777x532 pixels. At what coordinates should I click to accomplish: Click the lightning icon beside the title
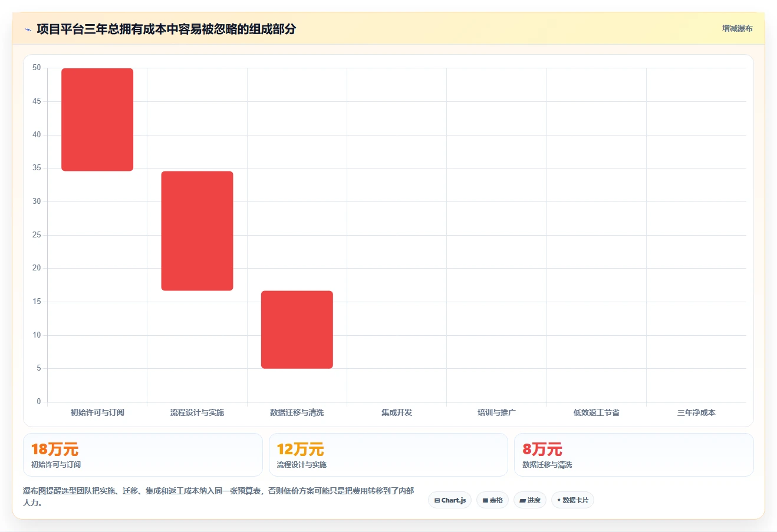coord(28,29)
